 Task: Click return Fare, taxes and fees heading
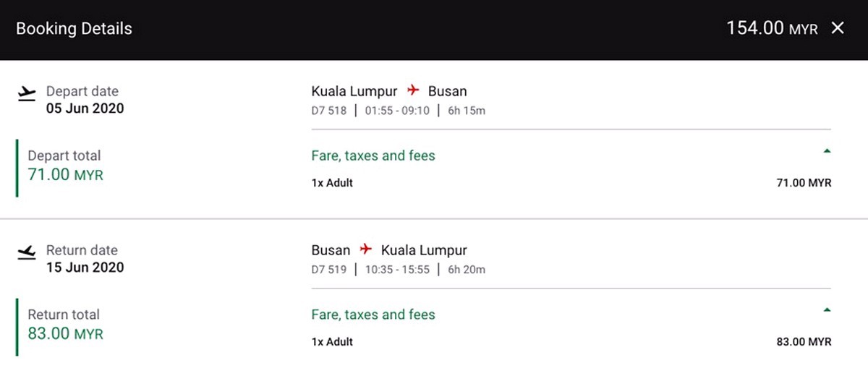coord(373,315)
